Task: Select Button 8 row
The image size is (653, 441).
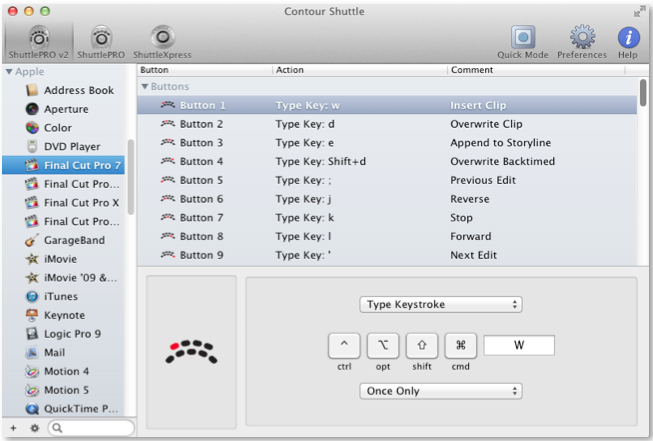Action: [x=387, y=237]
